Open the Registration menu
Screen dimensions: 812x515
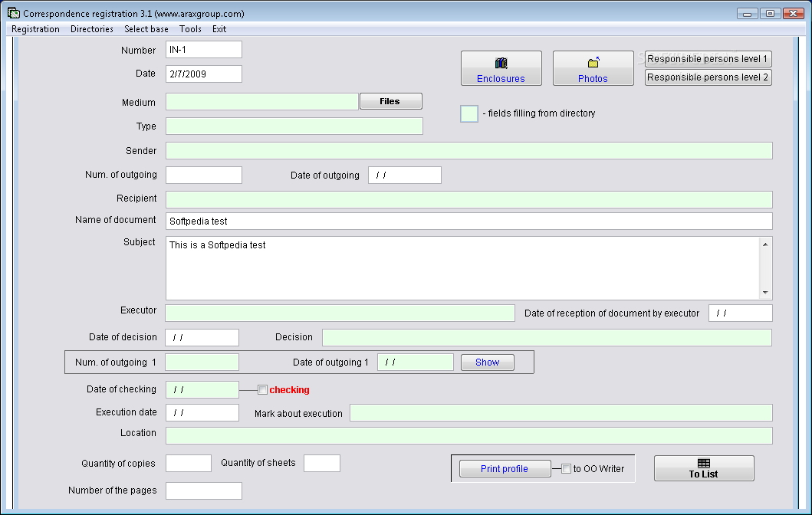pos(35,29)
